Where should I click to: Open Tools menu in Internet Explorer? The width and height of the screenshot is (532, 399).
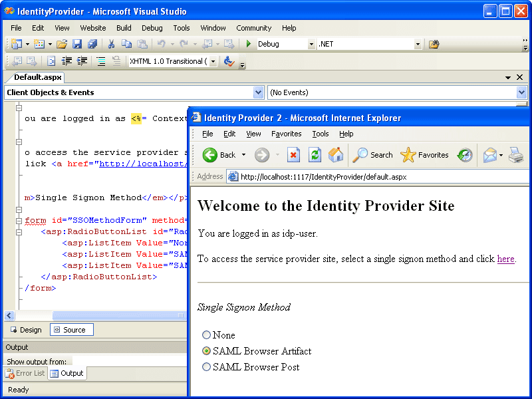click(x=321, y=134)
